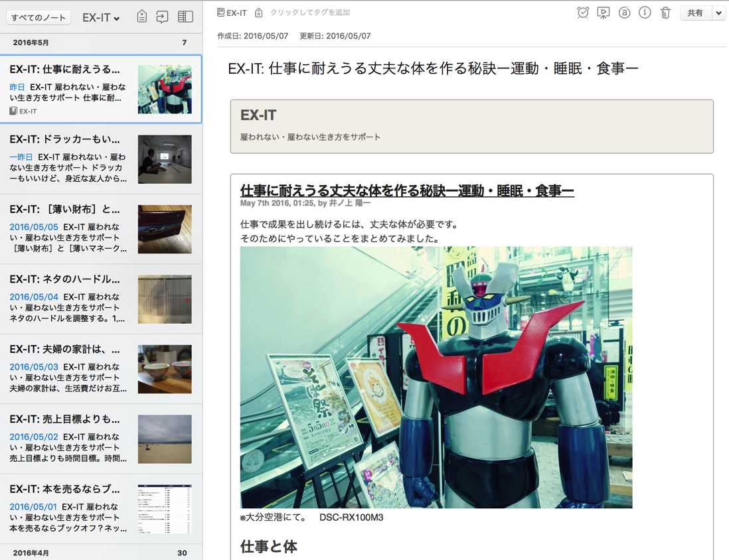Click the meeting room thumbnail of ドラッカー note
729x560 pixels.
point(165,159)
